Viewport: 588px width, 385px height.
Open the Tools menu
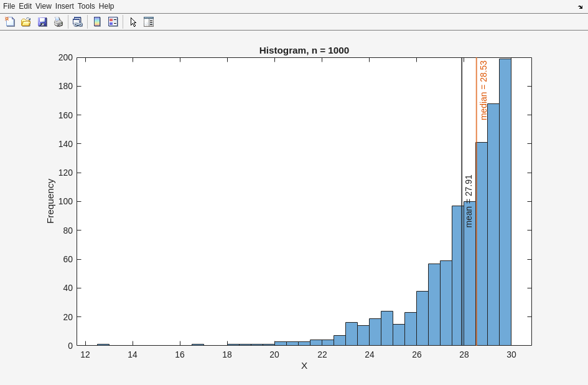pos(86,6)
